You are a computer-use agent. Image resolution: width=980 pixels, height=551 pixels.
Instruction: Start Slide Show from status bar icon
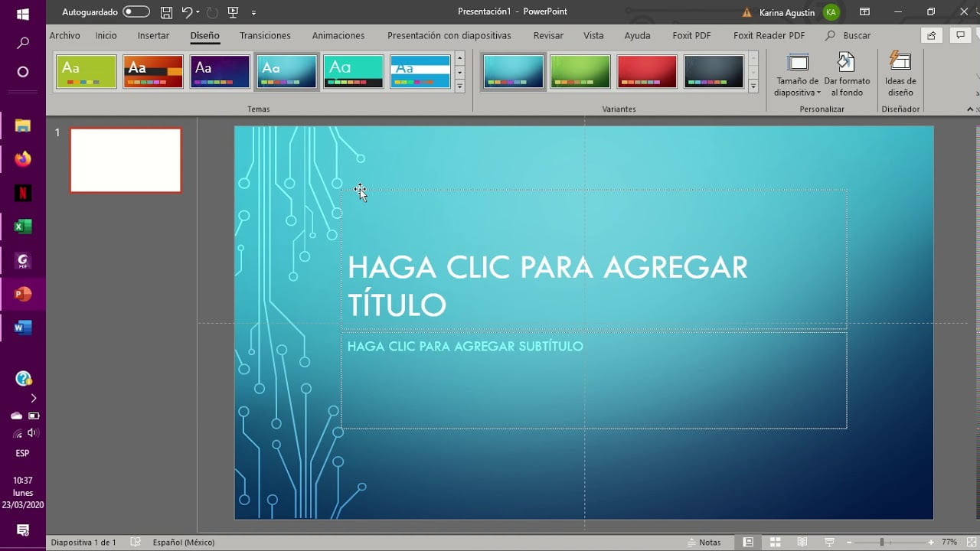click(x=829, y=542)
